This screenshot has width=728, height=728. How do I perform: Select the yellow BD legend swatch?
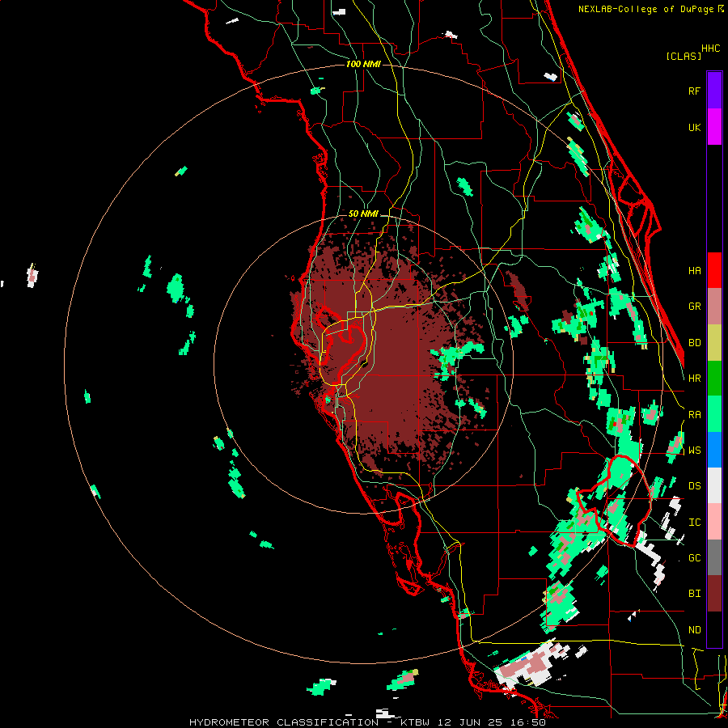coord(714,343)
